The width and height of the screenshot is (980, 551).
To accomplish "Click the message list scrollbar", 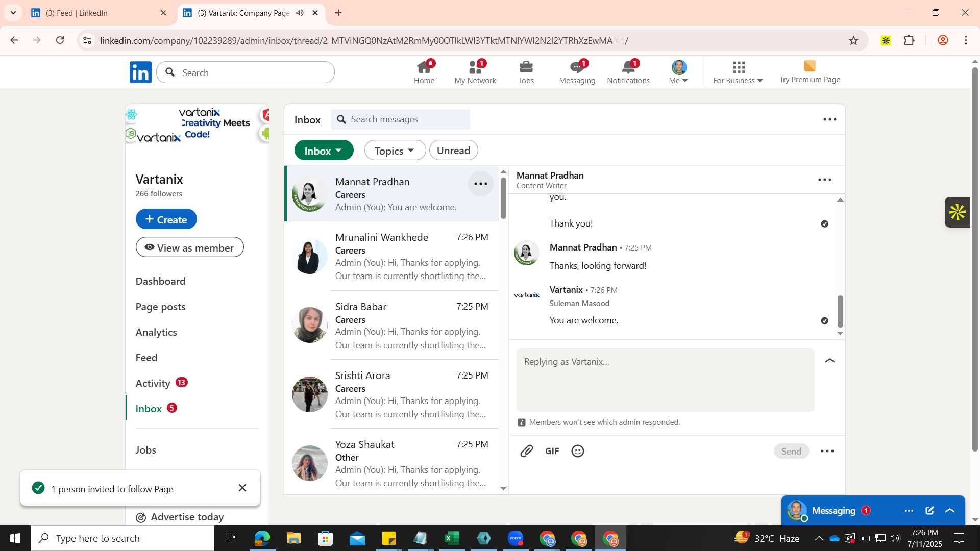I will [x=503, y=198].
